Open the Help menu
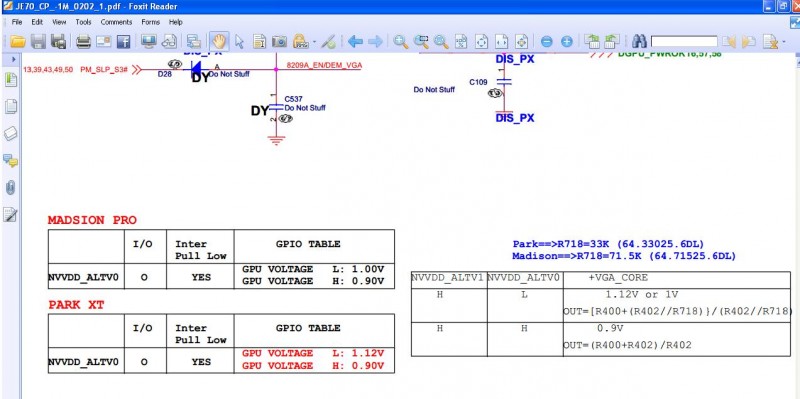 click(x=176, y=22)
